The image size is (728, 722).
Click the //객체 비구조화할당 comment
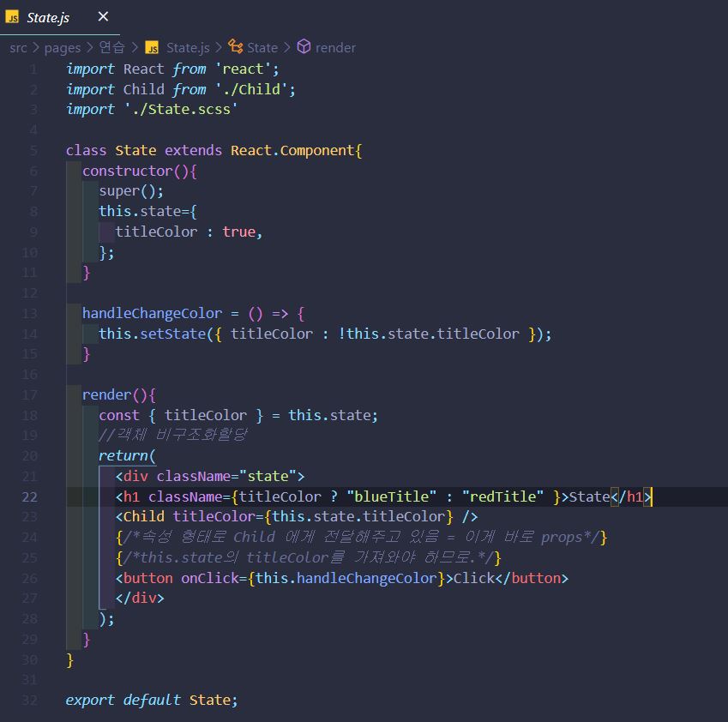172,435
